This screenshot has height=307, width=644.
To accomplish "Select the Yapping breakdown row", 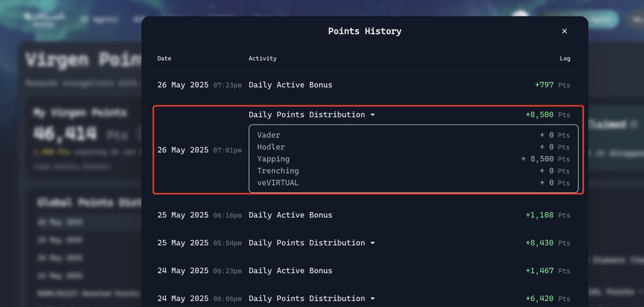I will point(413,159).
